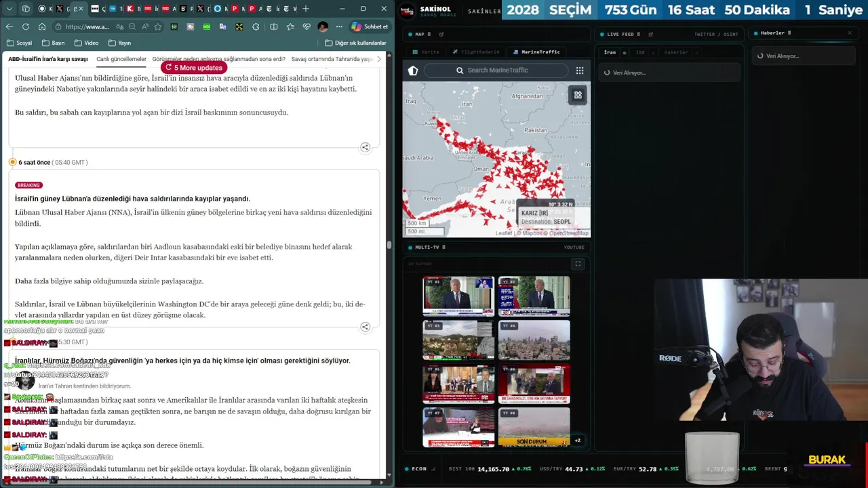The image size is (868, 488).
Task: Open browser essentials heart icon
Action: click(x=307, y=26)
